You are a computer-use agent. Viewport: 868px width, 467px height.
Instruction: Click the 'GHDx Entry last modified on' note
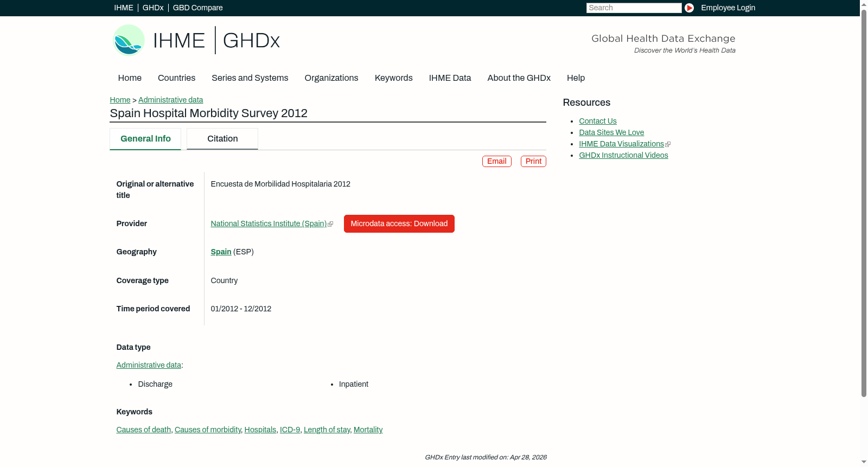click(x=486, y=457)
